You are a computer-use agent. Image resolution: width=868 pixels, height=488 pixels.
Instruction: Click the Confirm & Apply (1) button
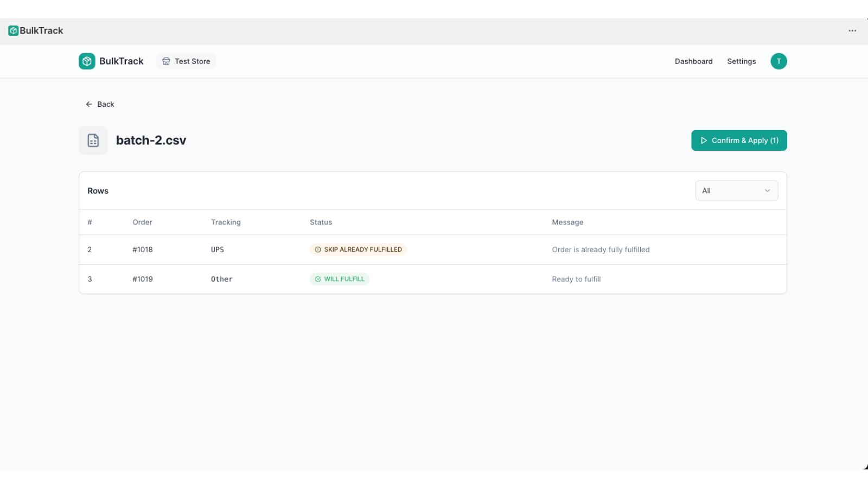click(x=739, y=140)
